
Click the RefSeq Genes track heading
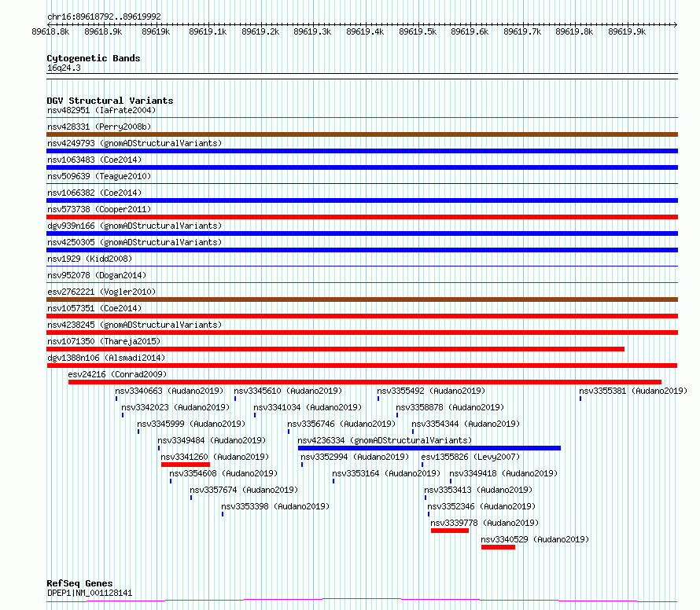pos(79,583)
